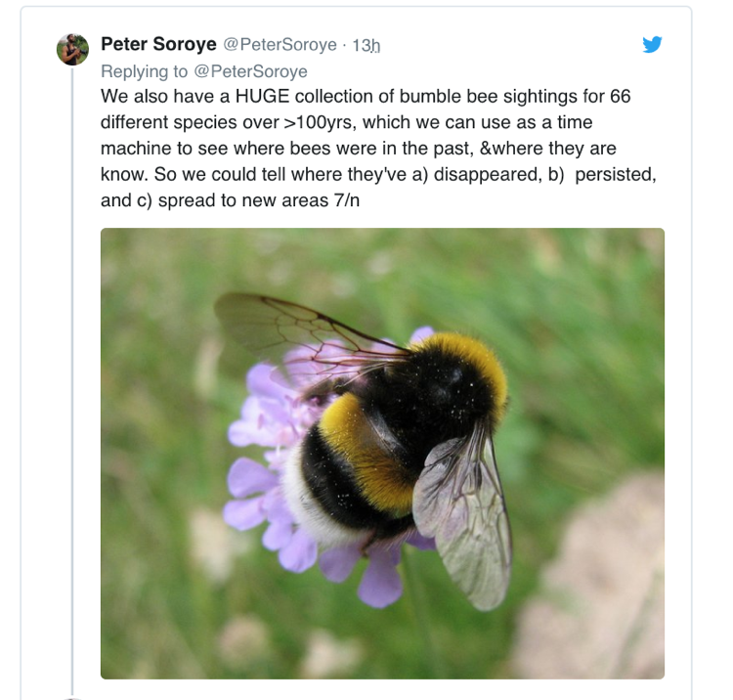Click the @PeterSoroye handle beside the name
Image resolution: width=733 pixels, height=700 pixels.
click(281, 45)
